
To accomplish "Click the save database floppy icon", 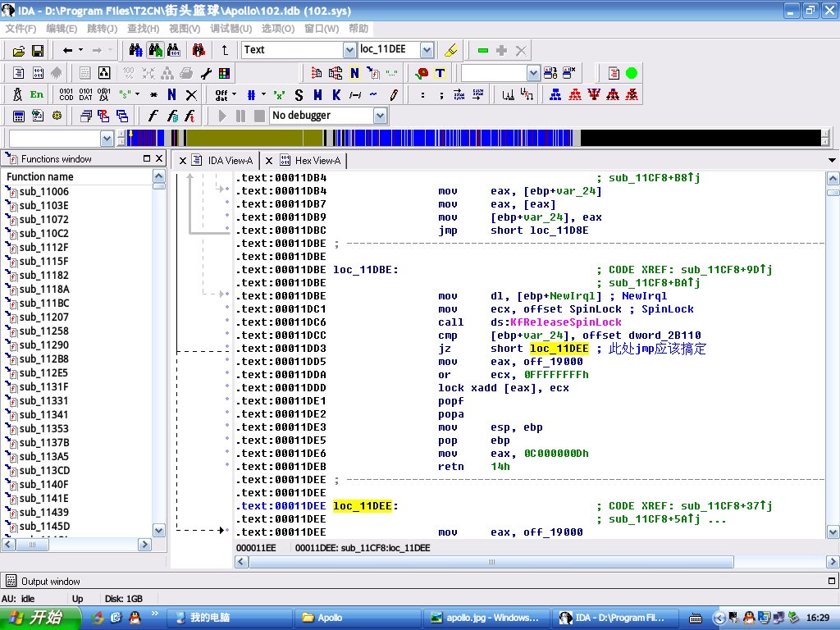I will 38,51.
